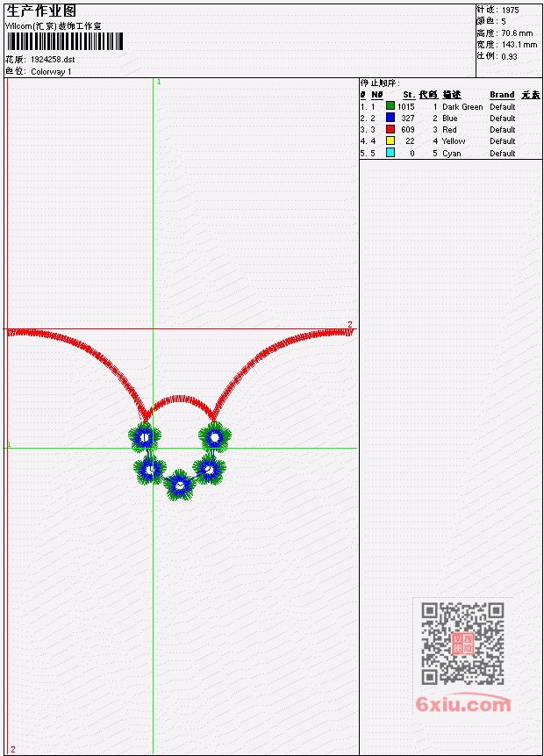This screenshot has height=756, width=544.
Task: Select the 'Blue' description text
Action: [450, 119]
